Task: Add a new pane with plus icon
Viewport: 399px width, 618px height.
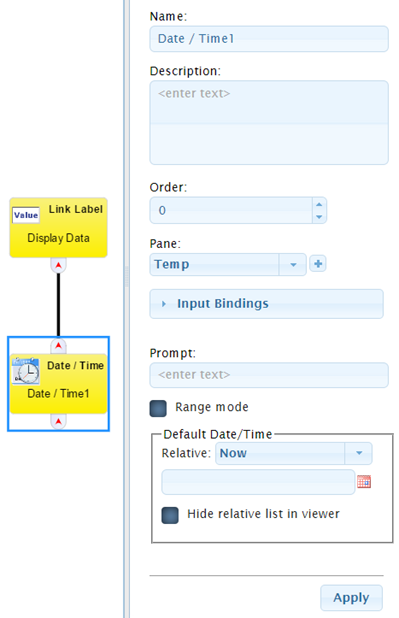Action: tap(318, 264)
